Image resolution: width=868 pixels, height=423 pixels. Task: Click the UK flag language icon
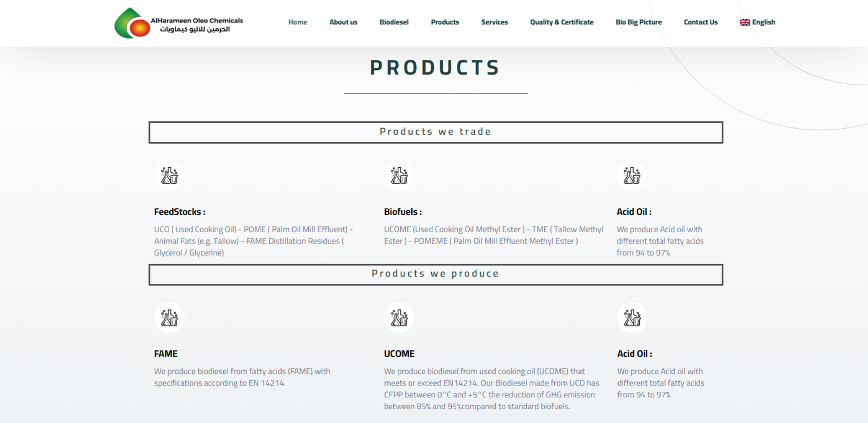[745, 22]
